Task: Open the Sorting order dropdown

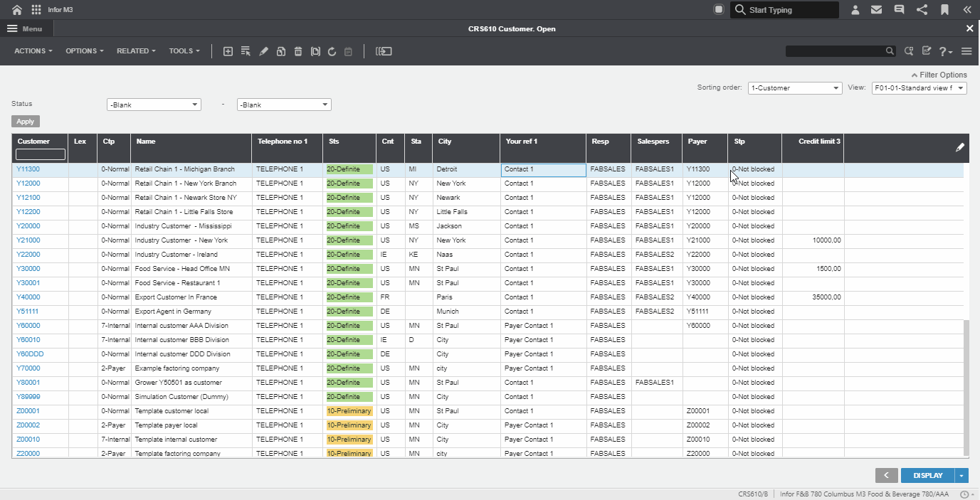Action: click(x=794, y=88)
